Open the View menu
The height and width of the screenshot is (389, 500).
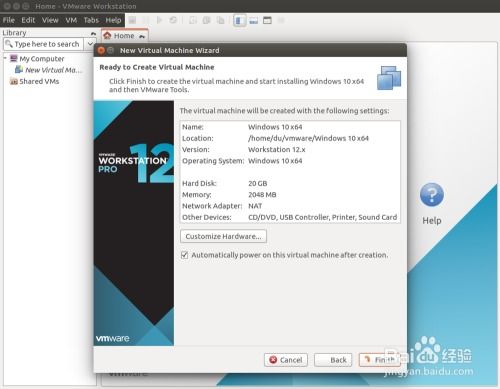point(50,20)
